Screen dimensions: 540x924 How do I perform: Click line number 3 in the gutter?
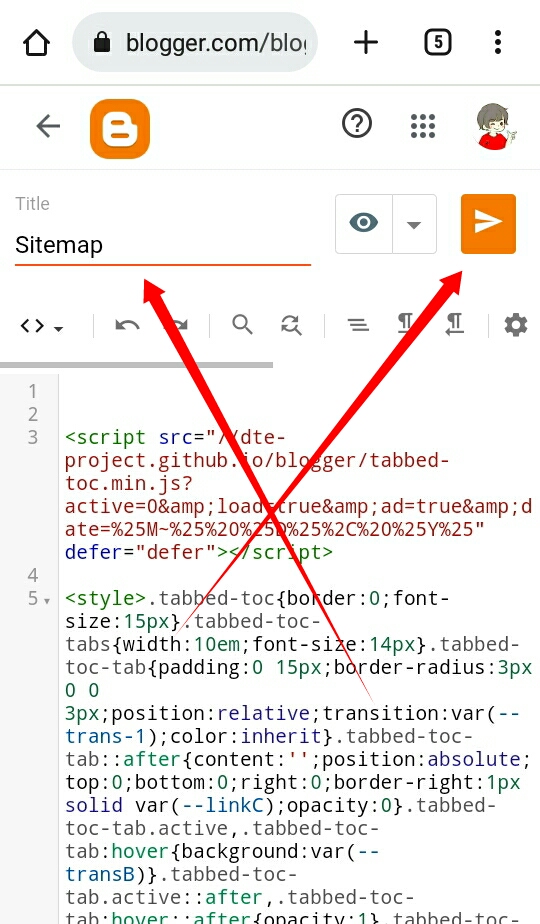[33, 437]
